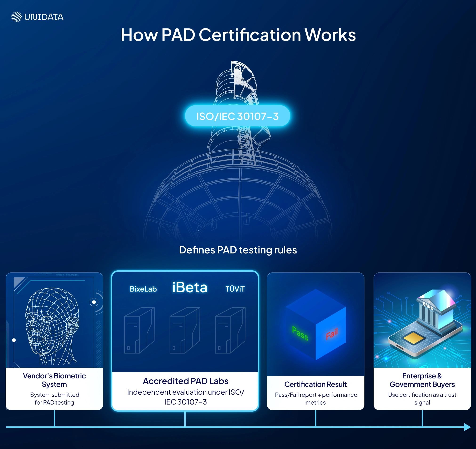Select the Pass/Fail cube icon
This screenshot has width=476, height=449.
tap(316, 325)
